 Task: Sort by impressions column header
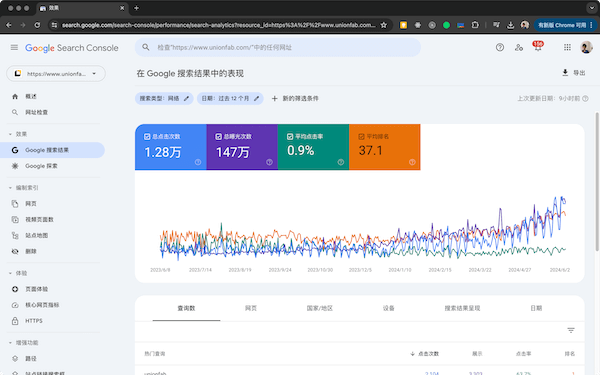[477, 354]
